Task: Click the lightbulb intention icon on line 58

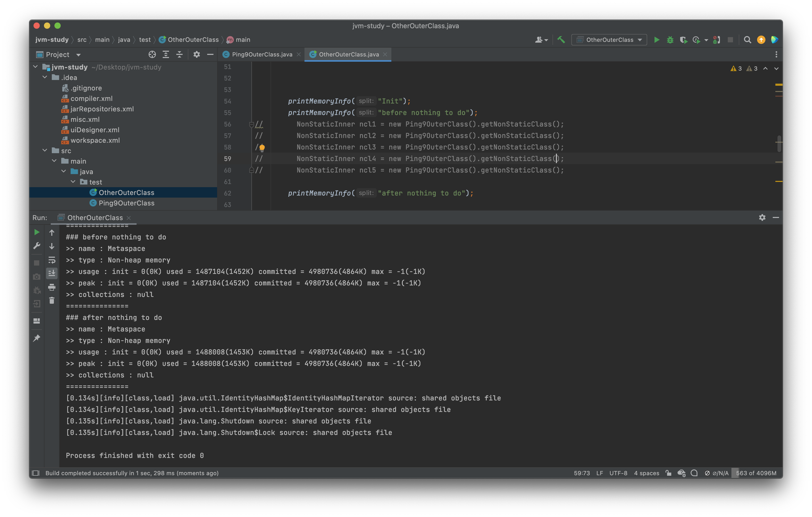Action: [x=262, y=148]
